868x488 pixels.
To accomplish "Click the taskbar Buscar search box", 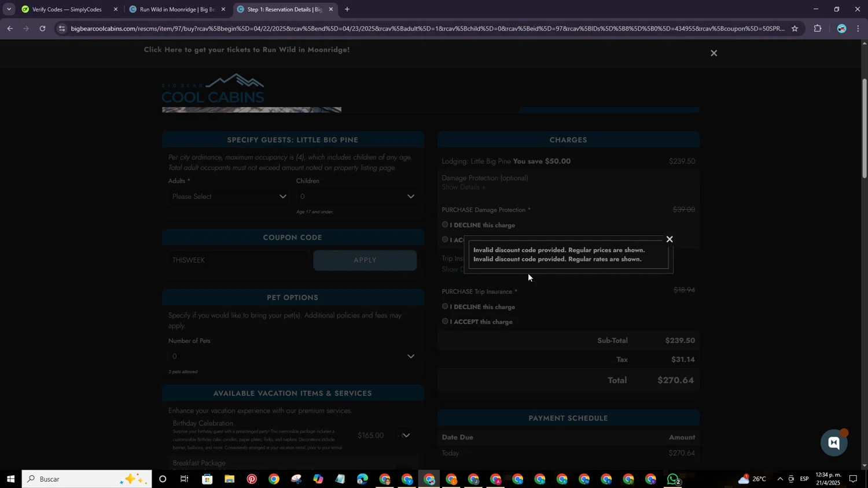I will pos(87,479).
